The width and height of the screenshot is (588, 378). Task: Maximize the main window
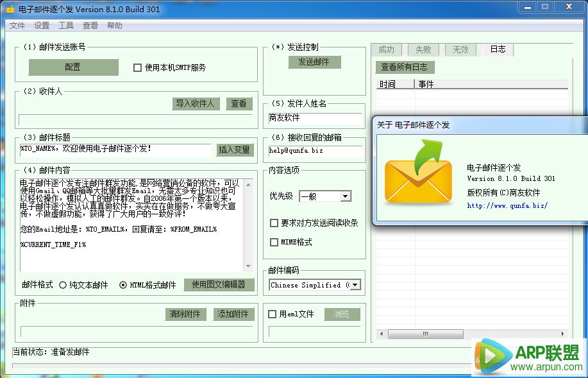tap(545, 7)
